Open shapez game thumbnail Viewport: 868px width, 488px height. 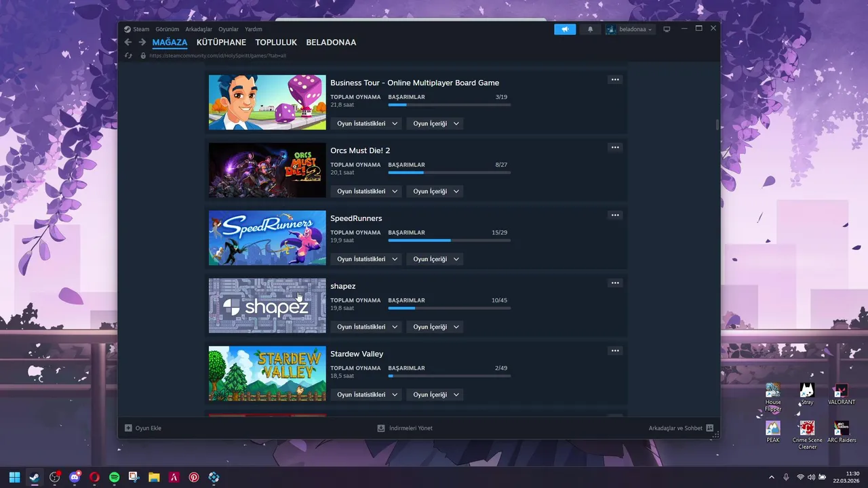[267, 306]
